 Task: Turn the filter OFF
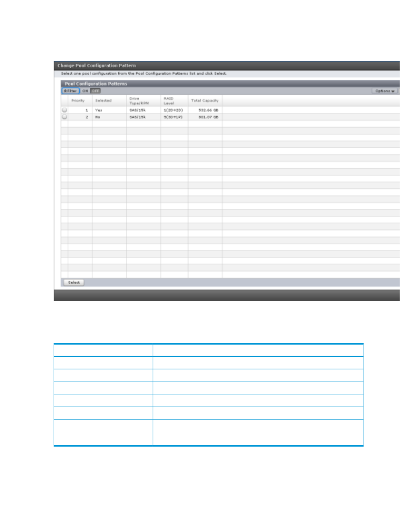click(96, 91)
